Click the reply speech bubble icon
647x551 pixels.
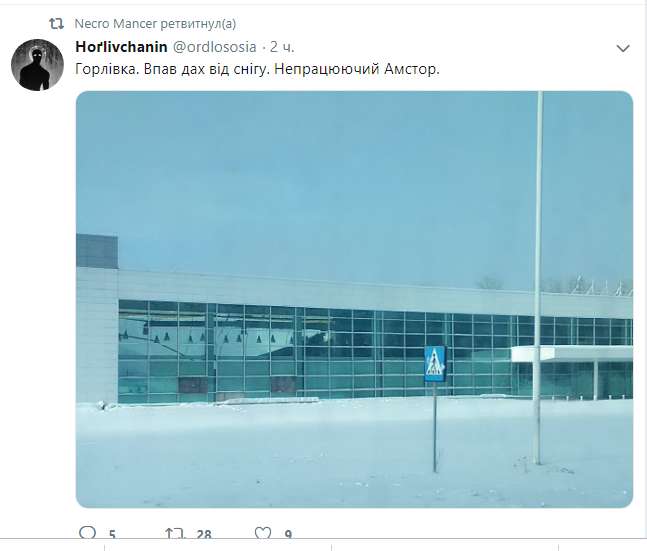[x=87, y=532]
